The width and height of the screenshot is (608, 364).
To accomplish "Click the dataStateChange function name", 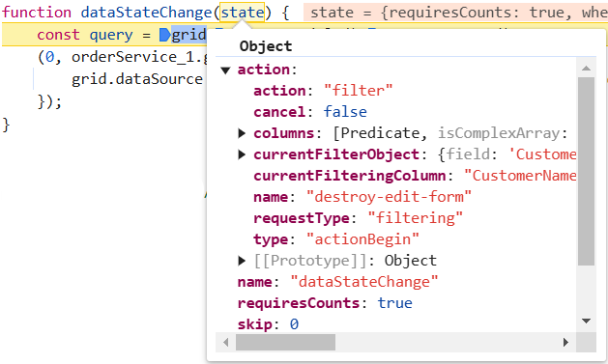I will (x=146, y=13).
